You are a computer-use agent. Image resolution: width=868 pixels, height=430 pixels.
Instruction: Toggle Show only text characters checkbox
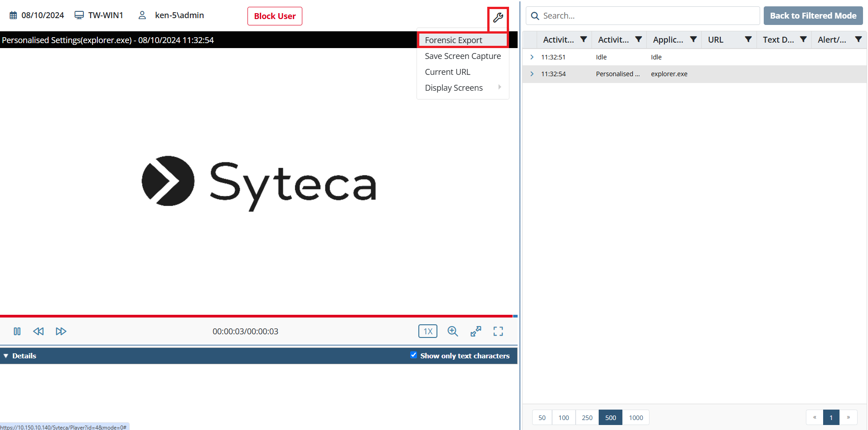pyautogui.click(x=413, y=355)
